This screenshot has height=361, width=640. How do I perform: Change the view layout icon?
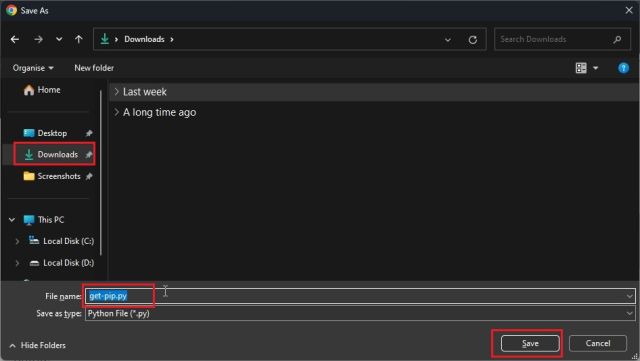581,68
